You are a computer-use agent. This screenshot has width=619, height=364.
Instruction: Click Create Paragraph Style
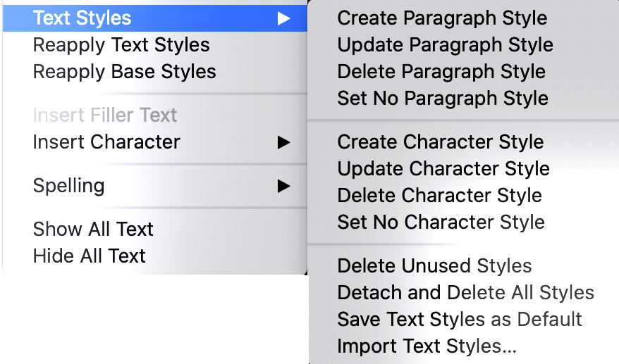tap(442, 18)
